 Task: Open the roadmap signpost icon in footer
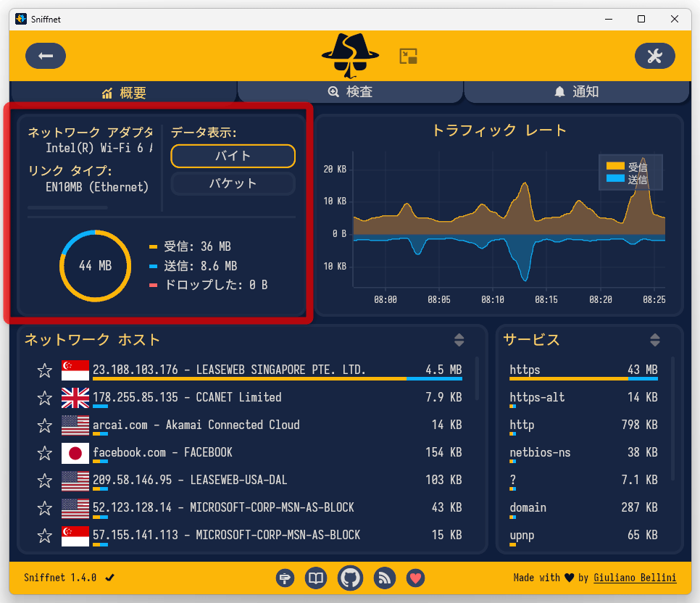click(x=285, y=578)
